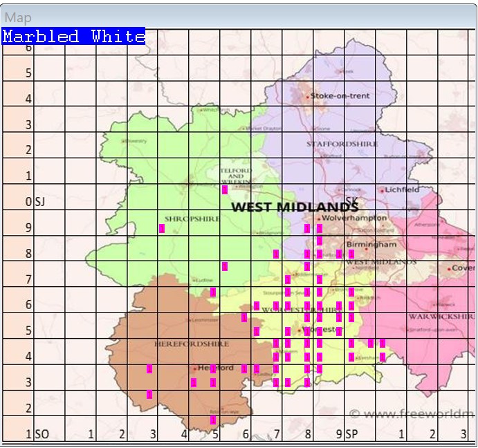Click the Lichfield city dot

coord(381,190)
